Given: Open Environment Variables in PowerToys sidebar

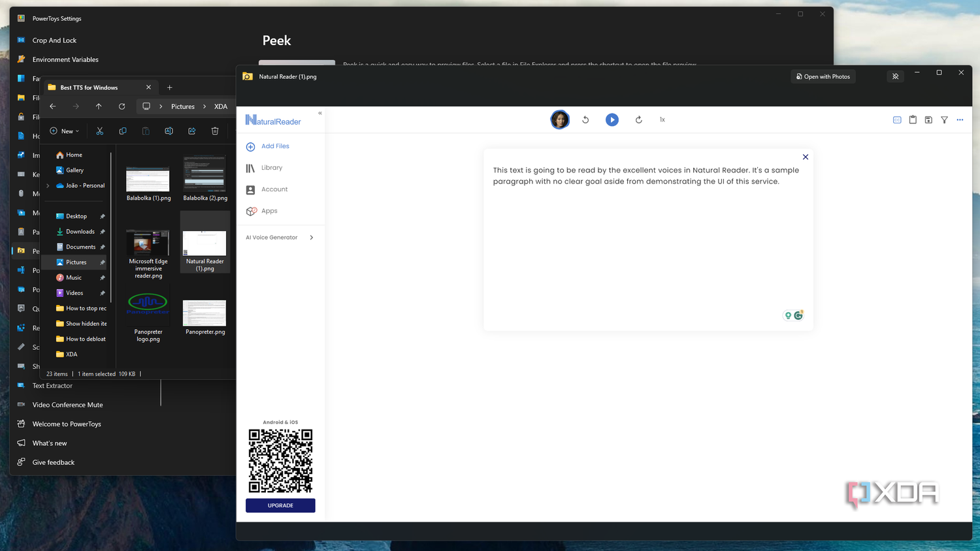Looking at the screenshot, I should point(65,59).
